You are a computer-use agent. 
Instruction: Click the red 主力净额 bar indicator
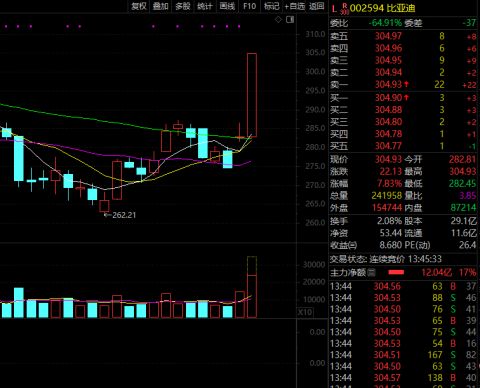[396, 273]
